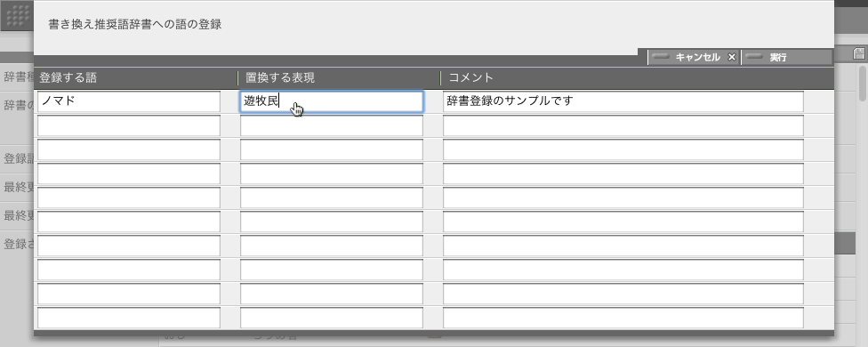Click the last row コメント field

(x=623, y=318)
